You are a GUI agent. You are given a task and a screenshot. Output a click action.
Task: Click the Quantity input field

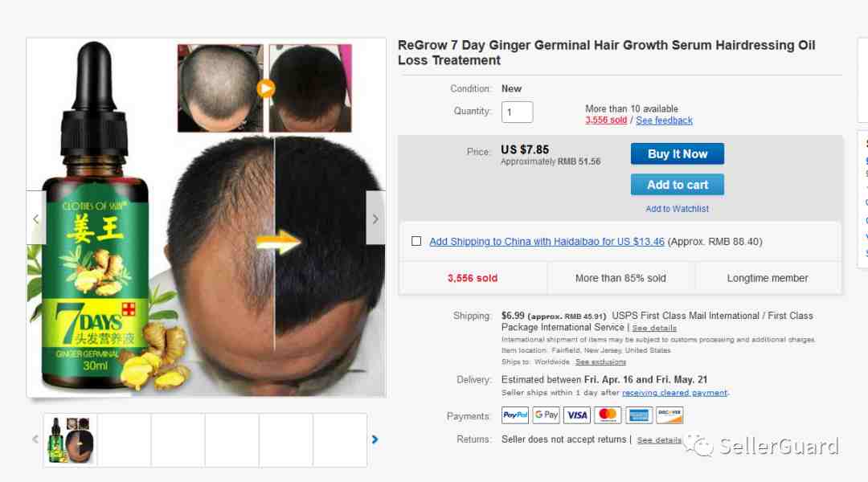click(517, 112)
